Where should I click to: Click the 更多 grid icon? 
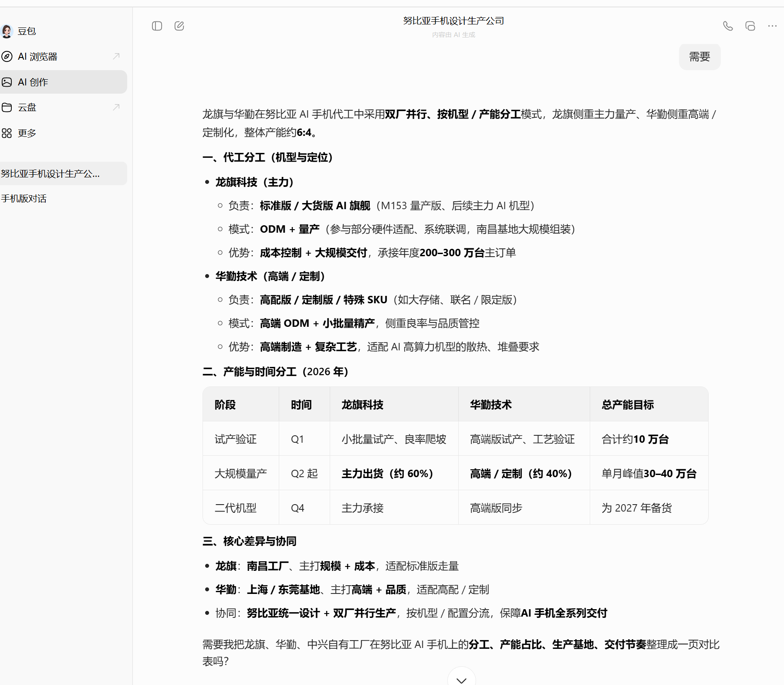point(7,133)
